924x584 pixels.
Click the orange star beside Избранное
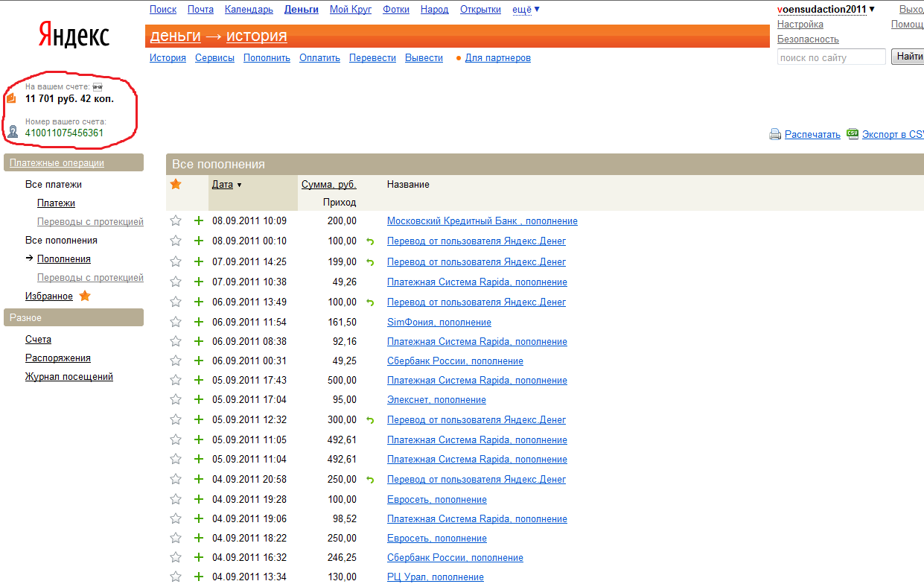pos(85,296)
